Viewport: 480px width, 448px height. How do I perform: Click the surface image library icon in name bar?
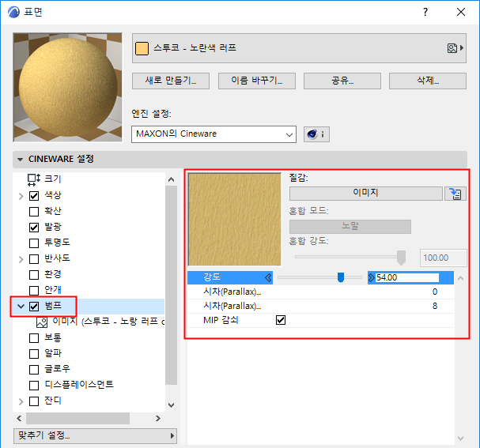click(452, 48)
